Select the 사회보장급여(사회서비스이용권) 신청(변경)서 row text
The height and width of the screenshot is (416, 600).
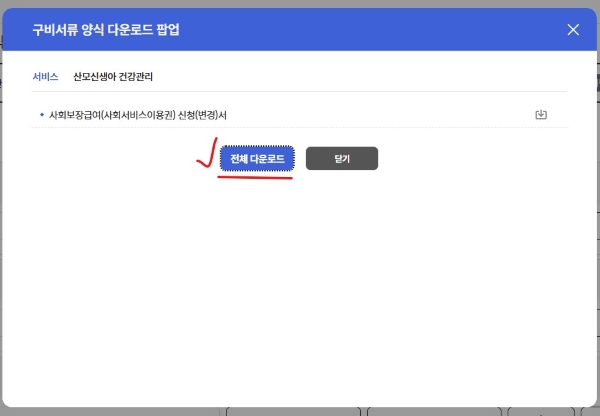tap(138, 115)
